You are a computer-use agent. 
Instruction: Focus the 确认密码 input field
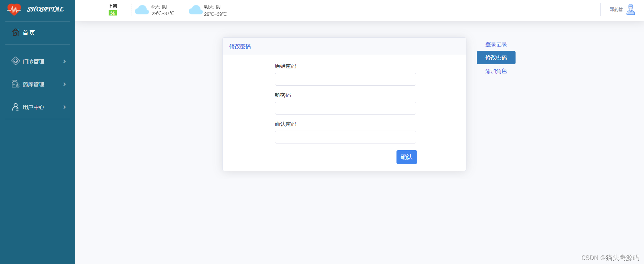345,137
